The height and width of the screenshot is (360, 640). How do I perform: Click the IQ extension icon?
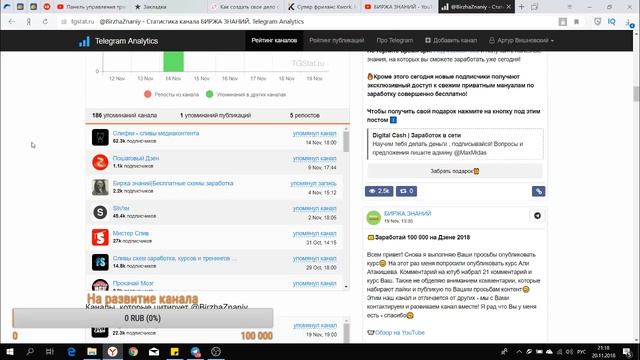tap(611, 22)
